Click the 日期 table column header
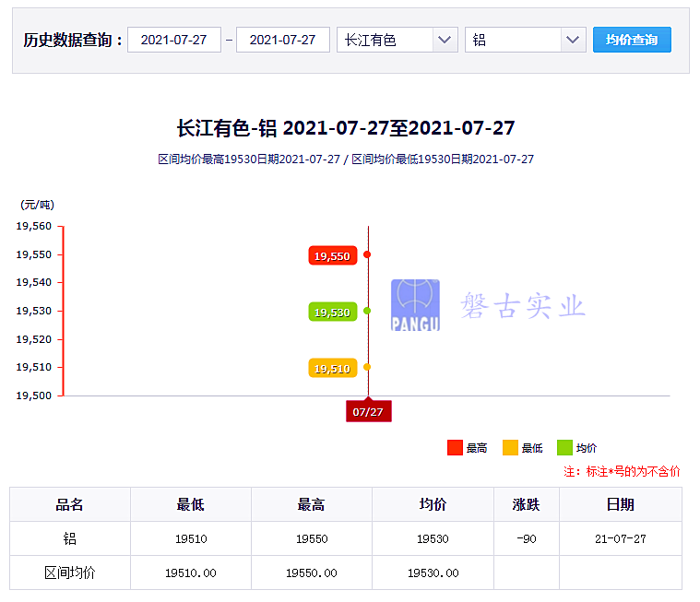Viewport: 700px width, 602px height. click(620, 504)
